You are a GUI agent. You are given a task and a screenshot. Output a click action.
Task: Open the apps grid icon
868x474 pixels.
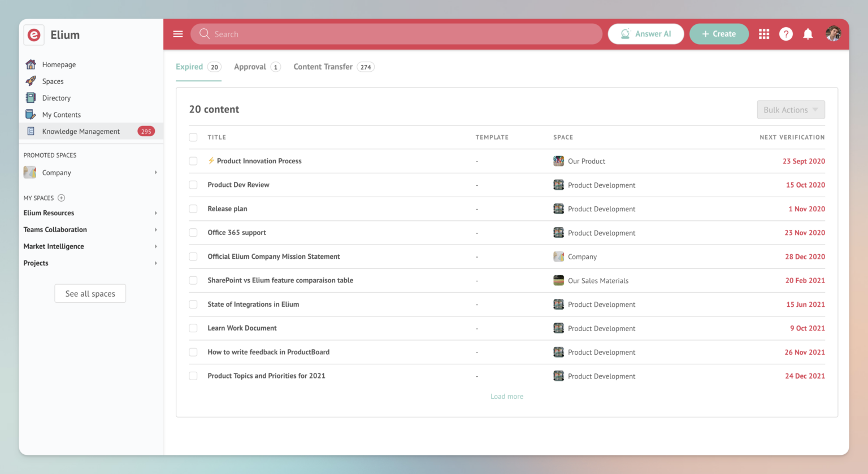click(x=763, y=34)
